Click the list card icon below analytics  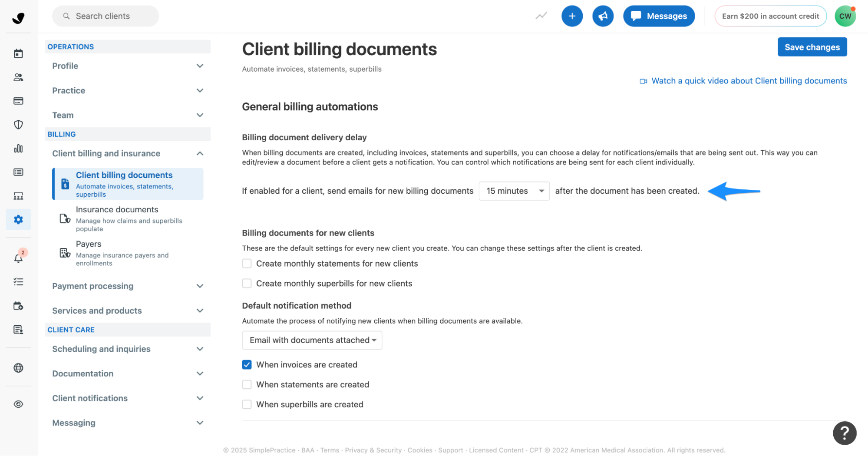click(x=18, y=172)
